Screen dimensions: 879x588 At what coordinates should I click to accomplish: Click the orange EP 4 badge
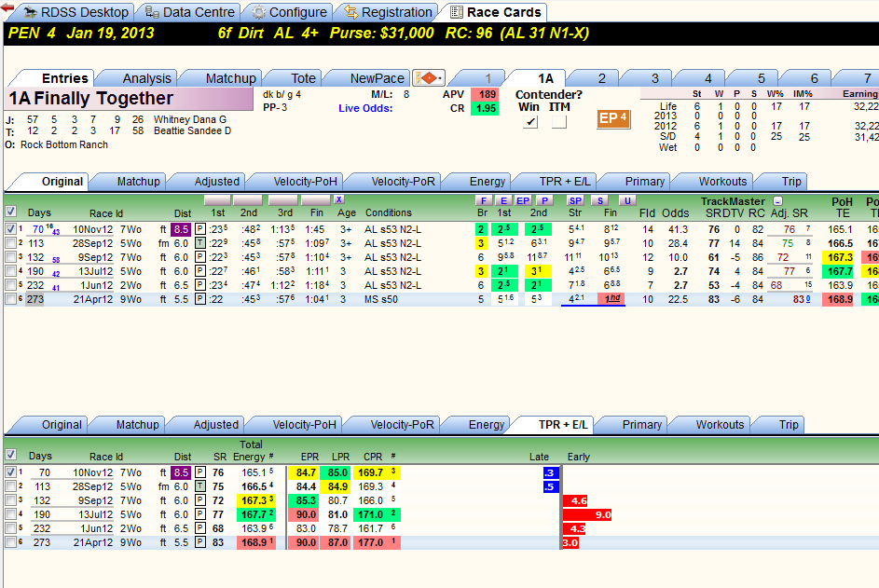coord(613,118)
